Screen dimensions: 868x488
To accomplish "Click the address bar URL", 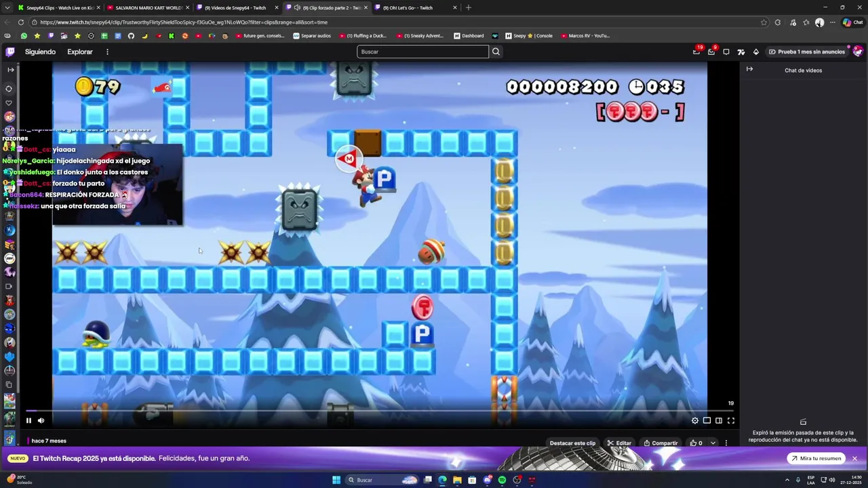I will (183, 22).
